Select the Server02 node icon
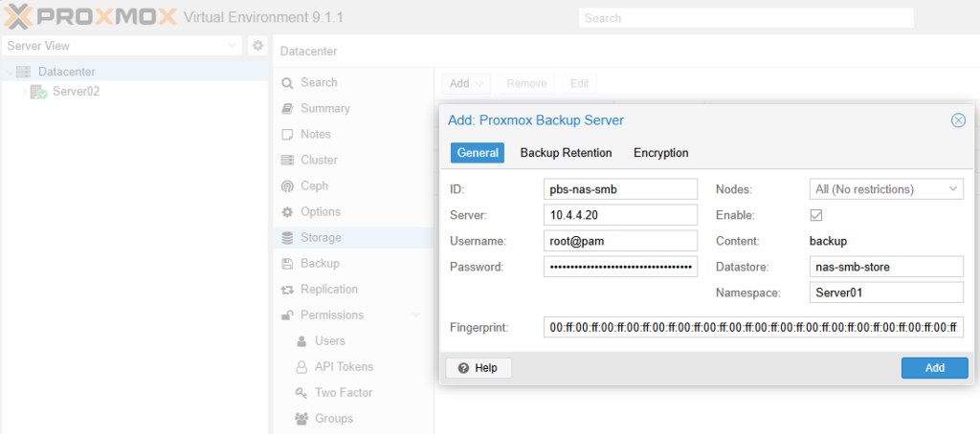 pyautogui.click(x=38, y=92)
